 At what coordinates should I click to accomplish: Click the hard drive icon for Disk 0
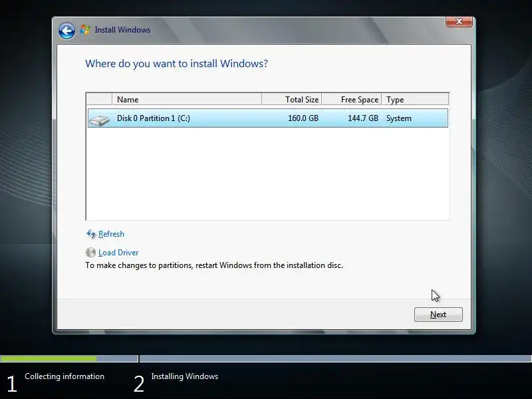coord(99,120)
